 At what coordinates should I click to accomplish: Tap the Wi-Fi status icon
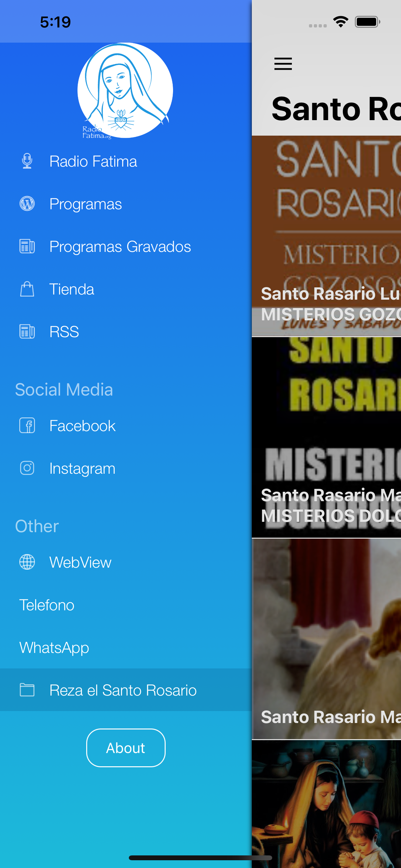[341, 22]
